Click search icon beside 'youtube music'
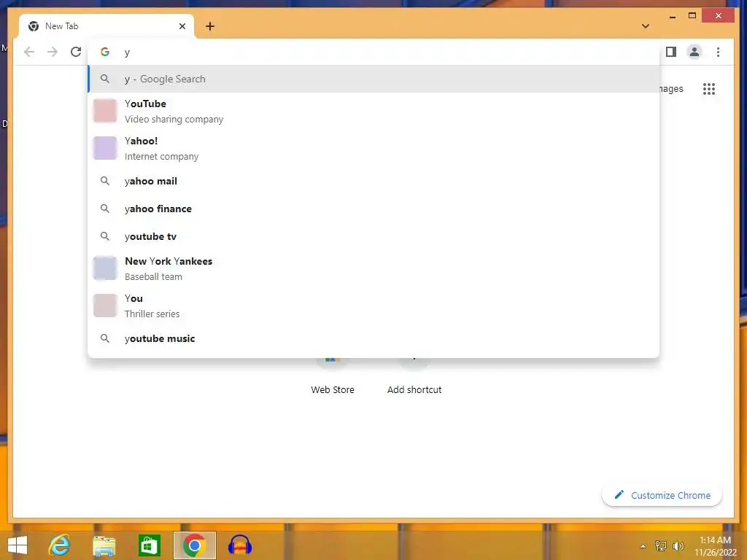The height and width of the screenshot is (560, 747). click(105, 338)
